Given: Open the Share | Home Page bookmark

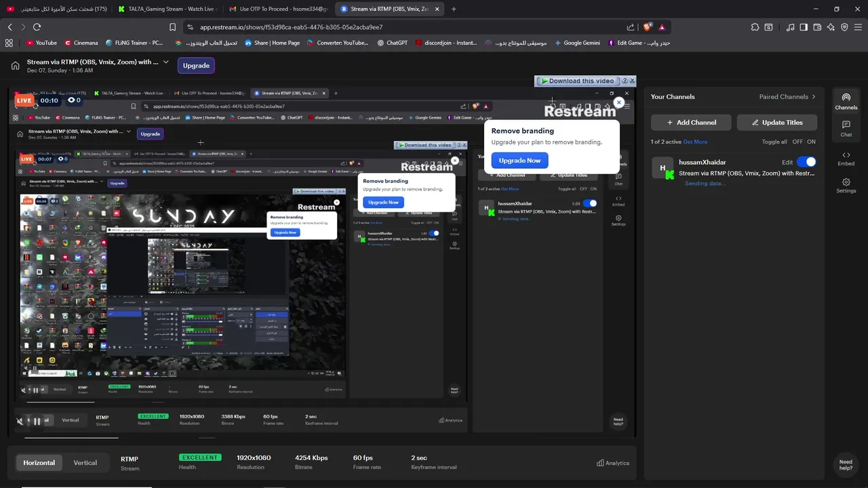Looking at the screenshot, I should (271, 43).
